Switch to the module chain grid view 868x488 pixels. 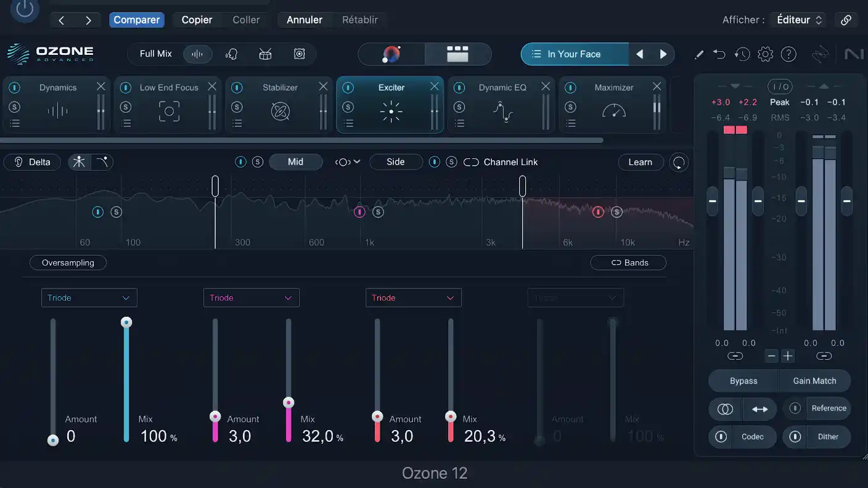(x=457, y=54)
